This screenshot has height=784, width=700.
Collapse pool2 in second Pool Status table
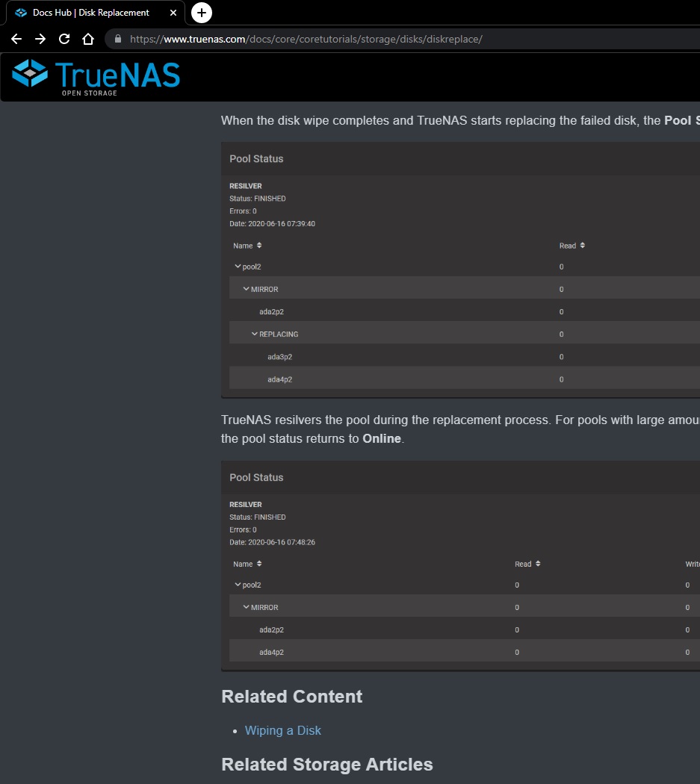(238, 585)
